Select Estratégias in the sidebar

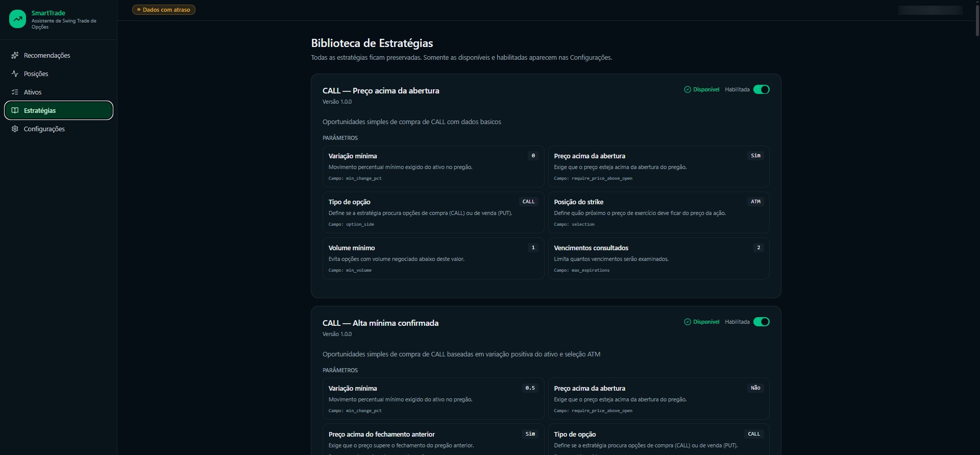59,110
